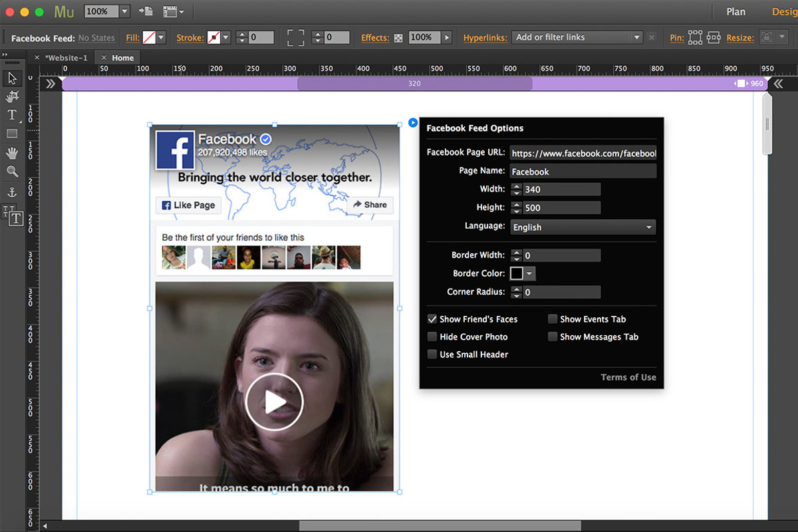Click the Width value field
This screenshot has height=532, width=798.
(561, 190)
